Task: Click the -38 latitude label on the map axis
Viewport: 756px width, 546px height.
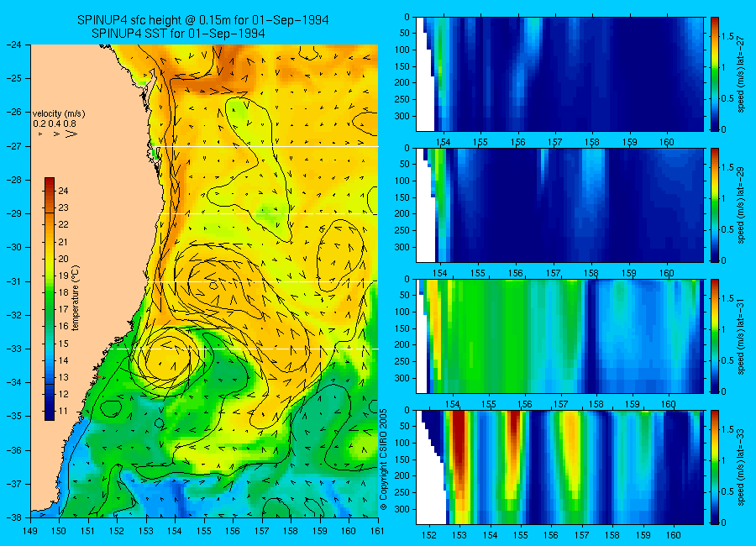Action: coord(14,517)
